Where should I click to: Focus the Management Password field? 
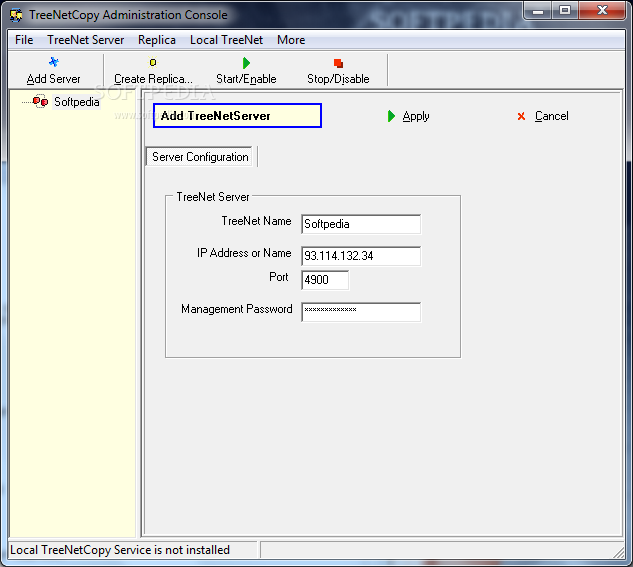tap(361, 312)
